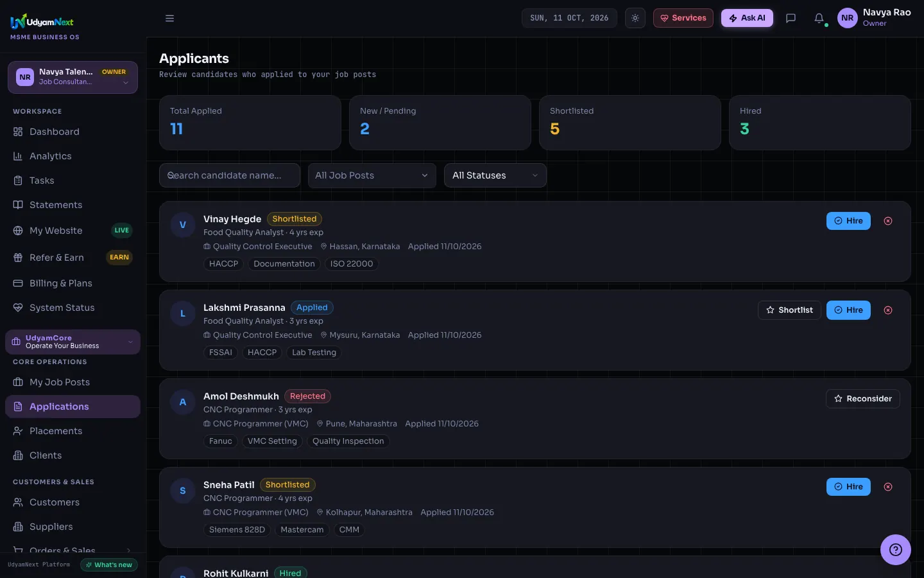Go to Dashboard in the sidebar
Viewport: 924px width, 578px height.
(x=73, y=132)
